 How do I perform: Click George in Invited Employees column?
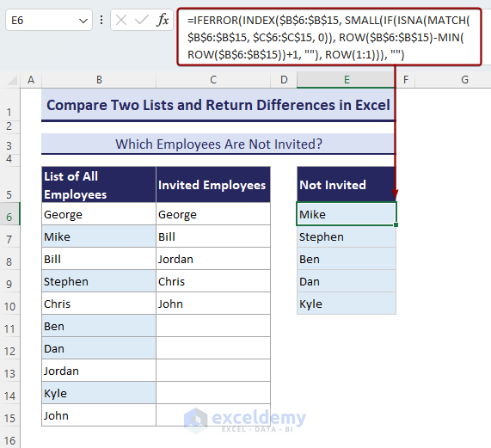pos(213,214)
